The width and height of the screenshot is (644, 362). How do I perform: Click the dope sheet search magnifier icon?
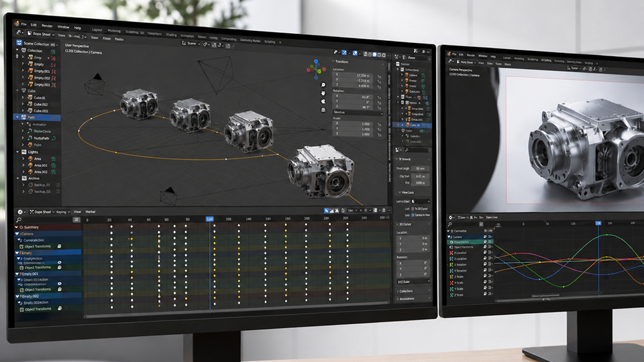(19, 220)
